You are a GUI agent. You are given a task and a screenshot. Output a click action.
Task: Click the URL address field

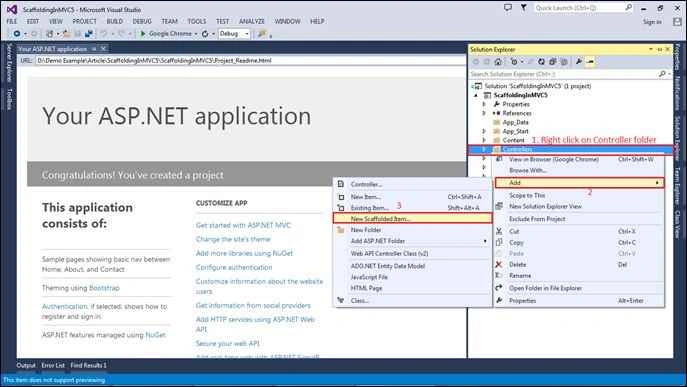tap(250, 60)
